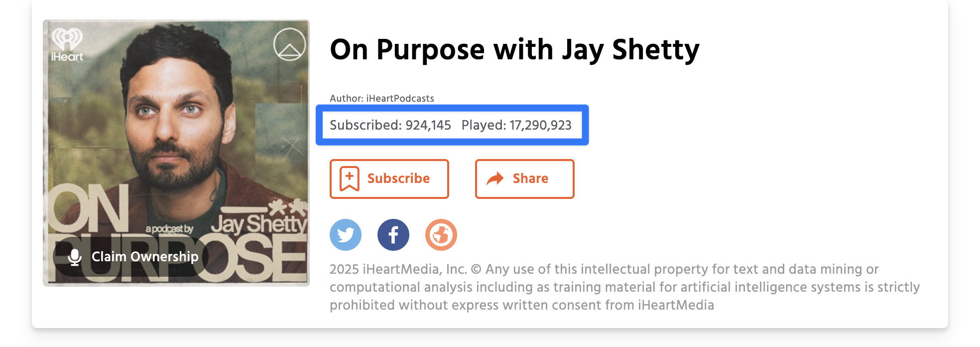The width and height of the screenshot is (980, 347).
Task: Click the arrow icon inside the Share button
Action: (495, 178)
